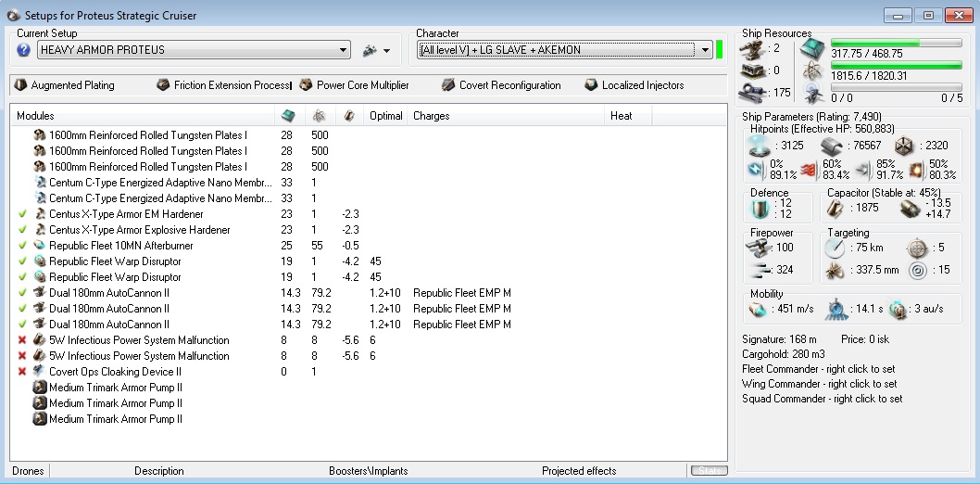The height and width of the screenshot is (484, 980).
Task: Click the powergrid usage progress bar
Action: (897, 65)
